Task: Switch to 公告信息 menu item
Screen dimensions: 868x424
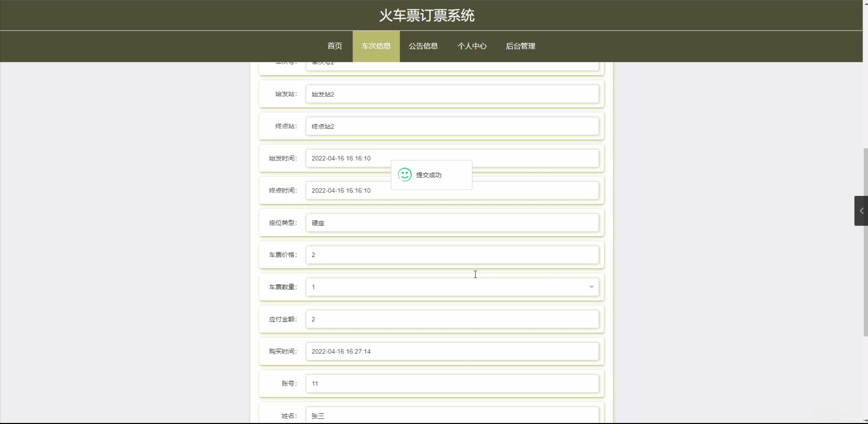Action: (x=423, y=46)
